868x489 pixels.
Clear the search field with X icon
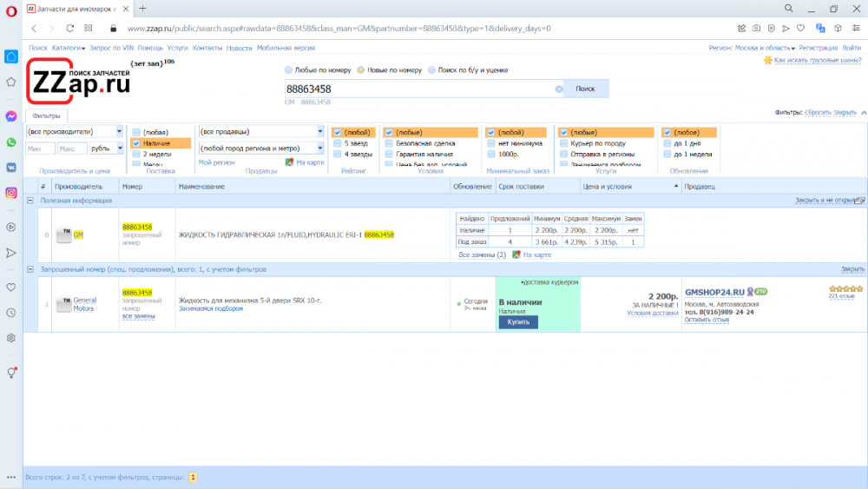pos(559,89)
